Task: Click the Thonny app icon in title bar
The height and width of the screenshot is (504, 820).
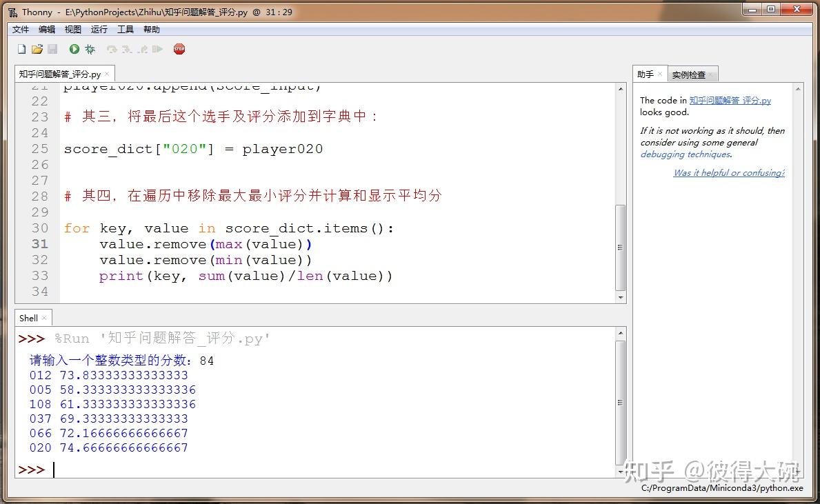Action: (12, 12)
